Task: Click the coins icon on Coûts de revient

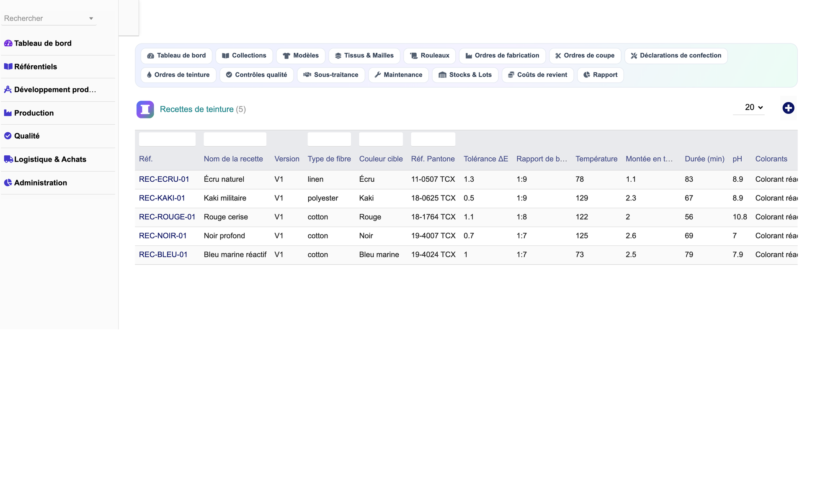Action: coord(511,75)
